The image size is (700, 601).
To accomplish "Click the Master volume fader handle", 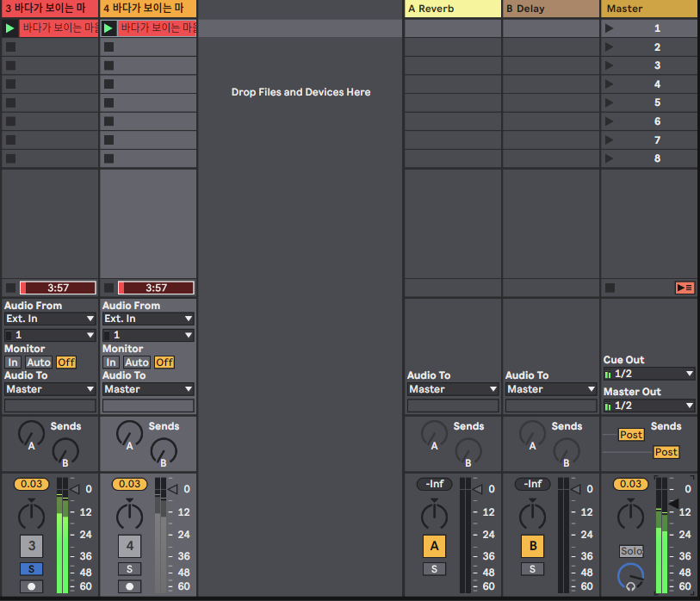I will click(673, 504).
